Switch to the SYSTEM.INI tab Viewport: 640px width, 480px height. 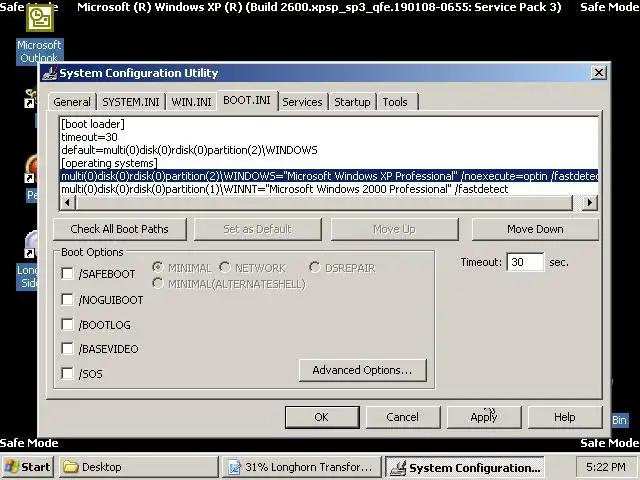(131, 102)
